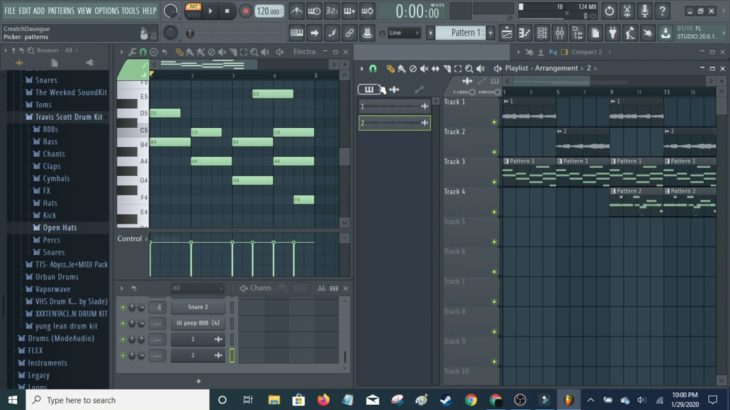The width and height of the screenshot is (730, 410).
Task: Open the plugin picker plug icon
Action: coord(613,33)
